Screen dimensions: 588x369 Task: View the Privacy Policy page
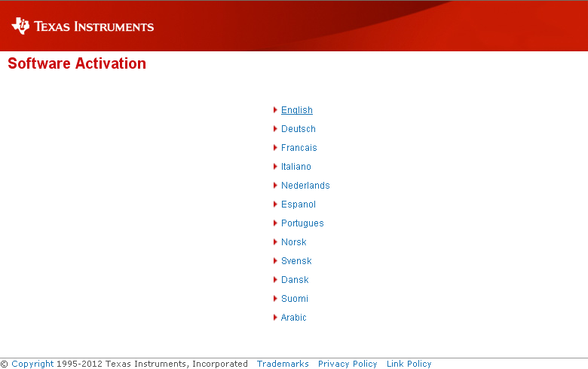point(348,364)
